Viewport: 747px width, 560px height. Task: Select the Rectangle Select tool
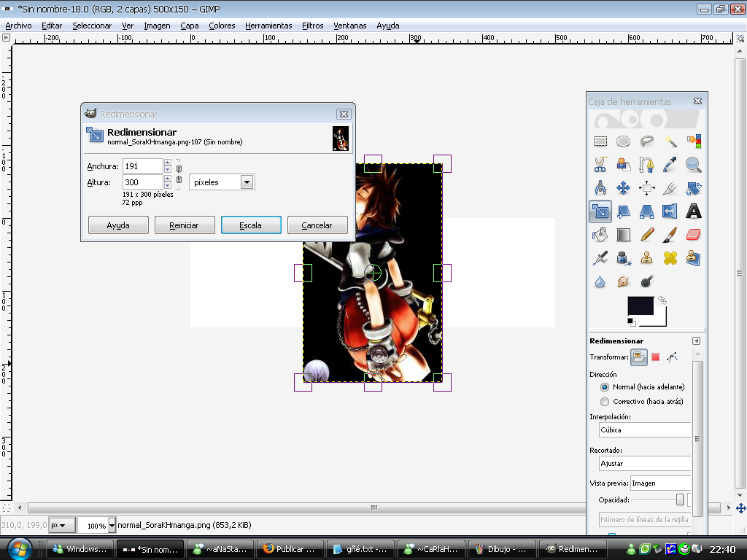(600, 141)
